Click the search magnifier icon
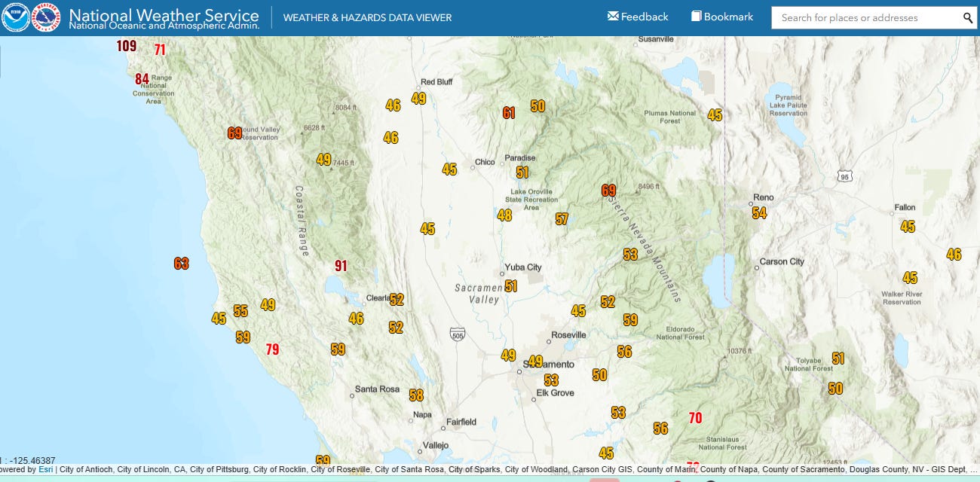Image resolution: width=980 pixels, height=482 pixels. pos(968,18)
